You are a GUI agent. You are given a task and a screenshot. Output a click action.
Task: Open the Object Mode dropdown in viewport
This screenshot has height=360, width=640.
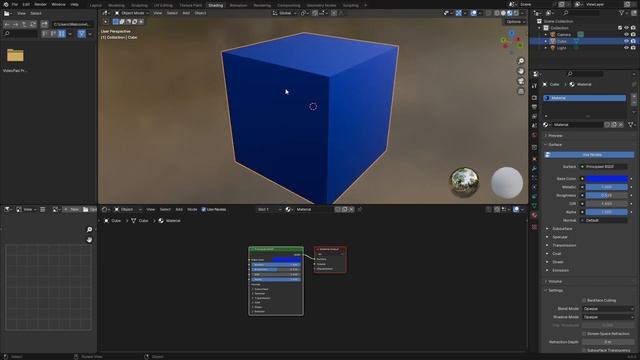pos(131,13)
